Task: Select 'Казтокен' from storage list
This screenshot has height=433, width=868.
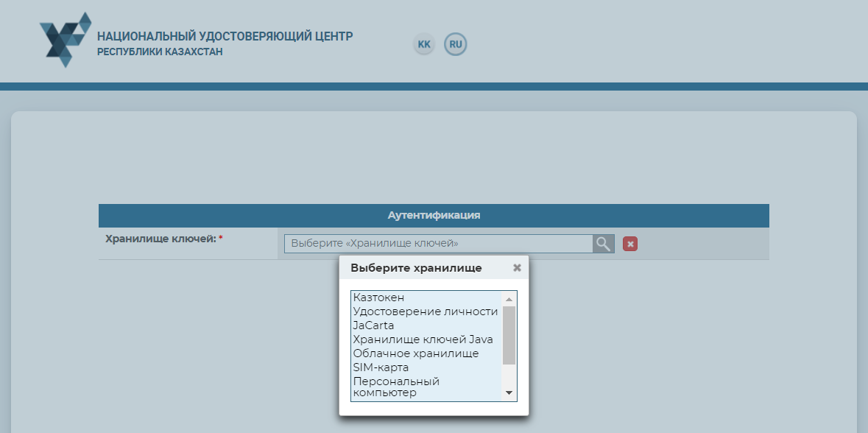Action: tap(378, 298)
